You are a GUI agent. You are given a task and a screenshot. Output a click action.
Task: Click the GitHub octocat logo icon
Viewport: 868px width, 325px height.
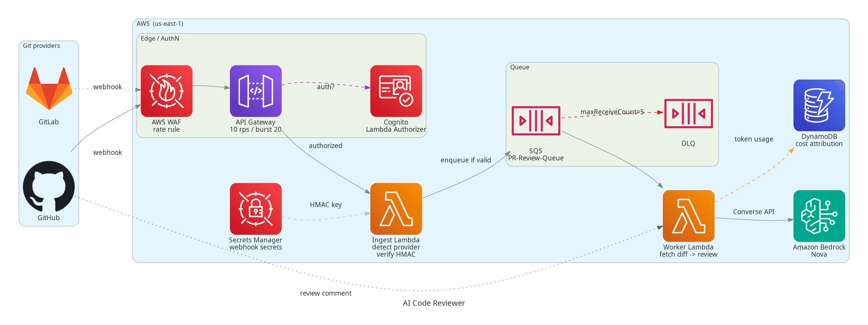pos(49,186)
